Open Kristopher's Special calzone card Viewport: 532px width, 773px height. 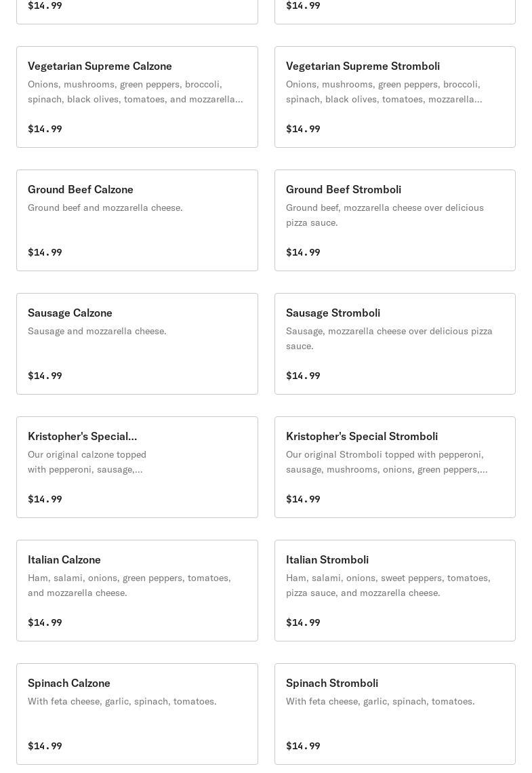pos(137,467)
